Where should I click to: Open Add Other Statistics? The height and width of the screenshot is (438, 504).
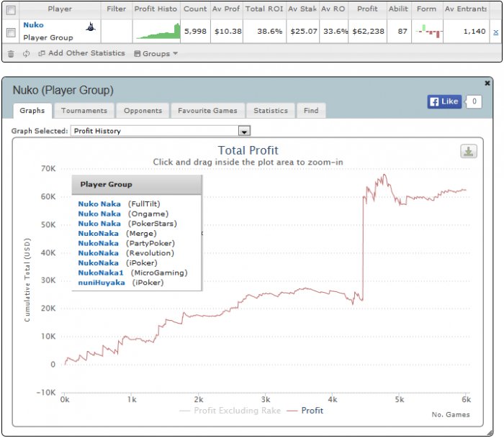click(81, 53)
